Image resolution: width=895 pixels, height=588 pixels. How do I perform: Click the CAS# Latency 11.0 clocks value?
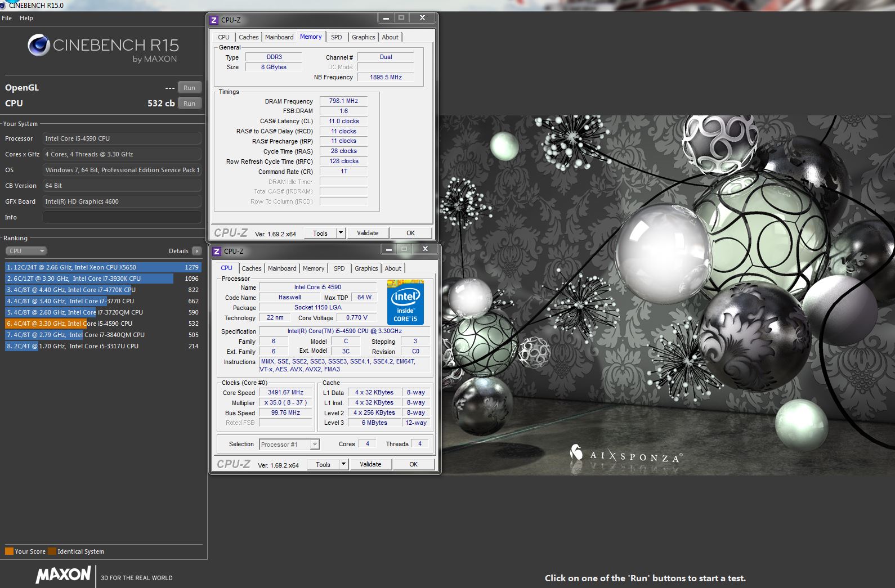[343, 121]
